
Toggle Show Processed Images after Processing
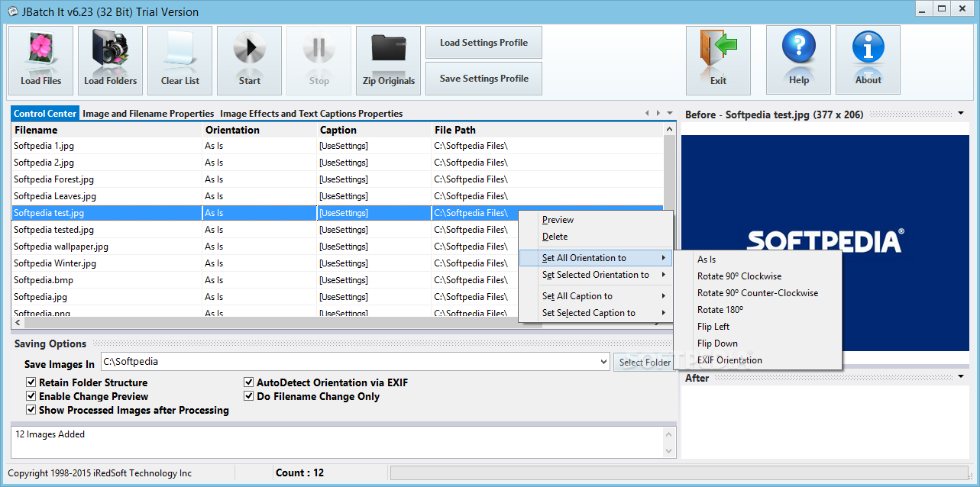(31, 410)
